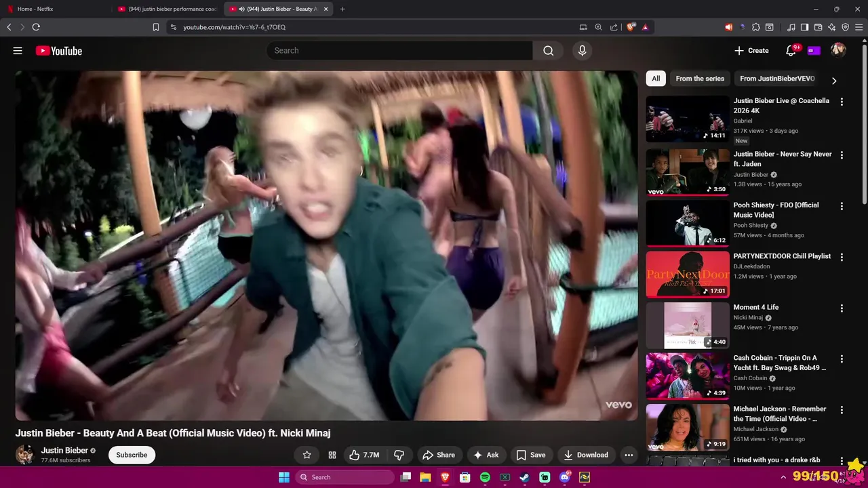The height and width of the screenshot is (488, 868).
Task: Click the Download button
Action: (585, 455)
